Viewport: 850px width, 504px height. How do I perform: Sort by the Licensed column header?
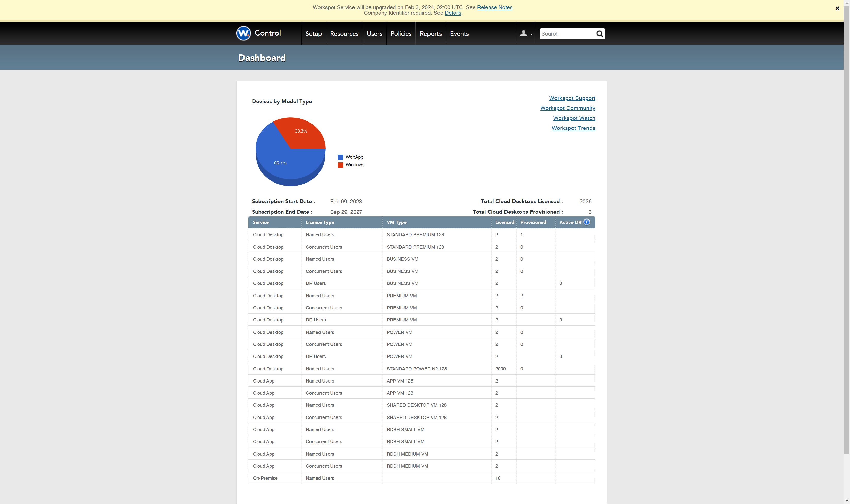[x=504, y=222]
